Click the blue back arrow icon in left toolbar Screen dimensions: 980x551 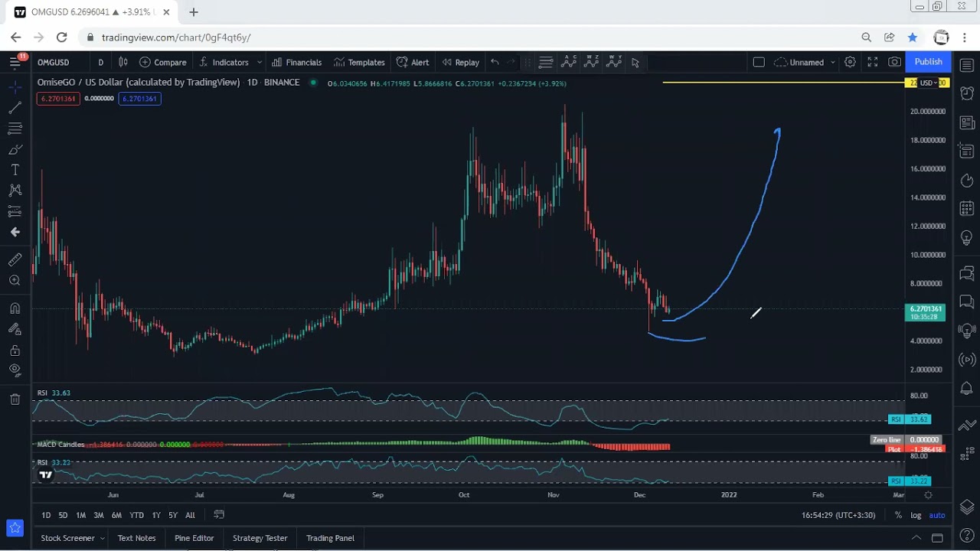pyautogui.click(x=15, y=232)
